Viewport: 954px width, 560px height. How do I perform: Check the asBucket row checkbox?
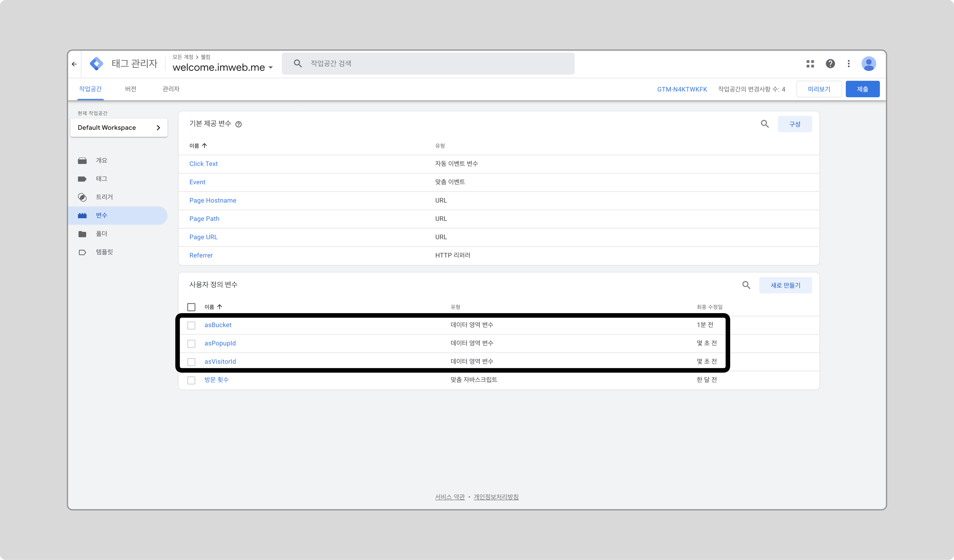(x=191, y=325)
